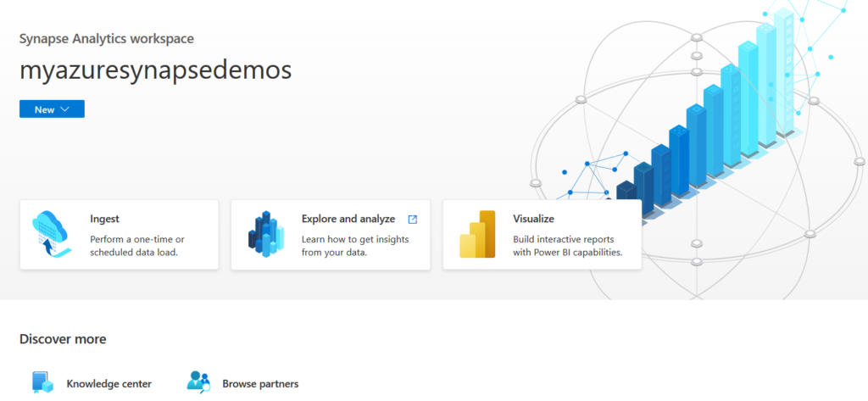Click the Knowledge center book icon

tap(42, 382)
